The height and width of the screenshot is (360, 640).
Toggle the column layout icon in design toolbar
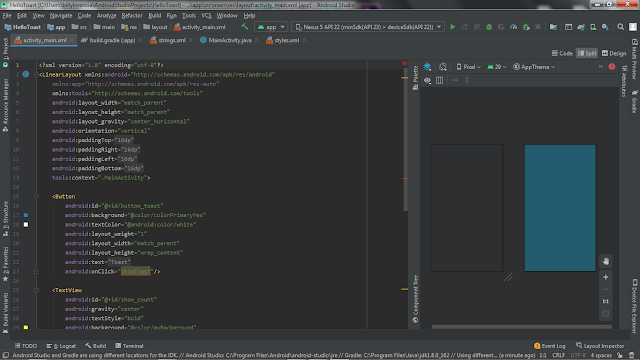[x=440, y=80]
